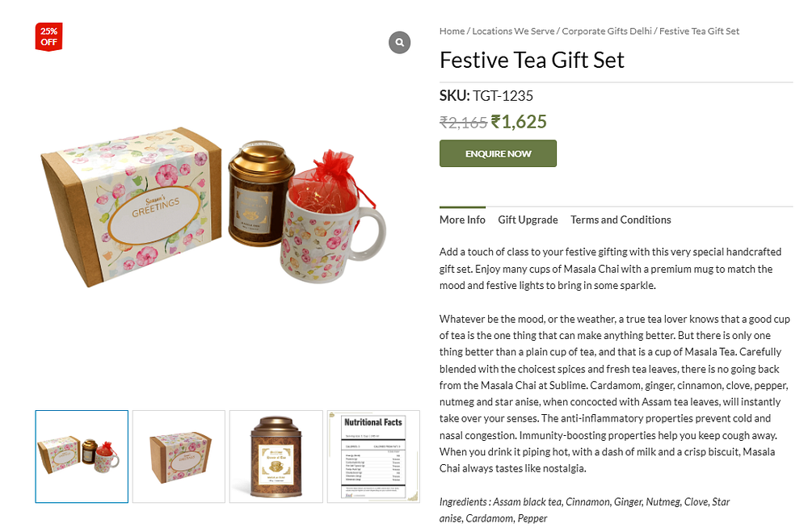Viewport: 808px width, 532px height.
Task: Click the Ingredients line in description
Action: coord(584,510)
